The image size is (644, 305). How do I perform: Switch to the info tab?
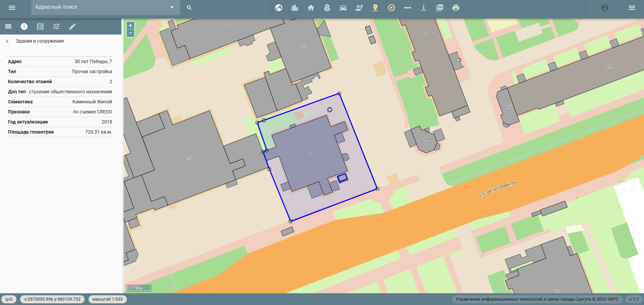click(24, 27)
